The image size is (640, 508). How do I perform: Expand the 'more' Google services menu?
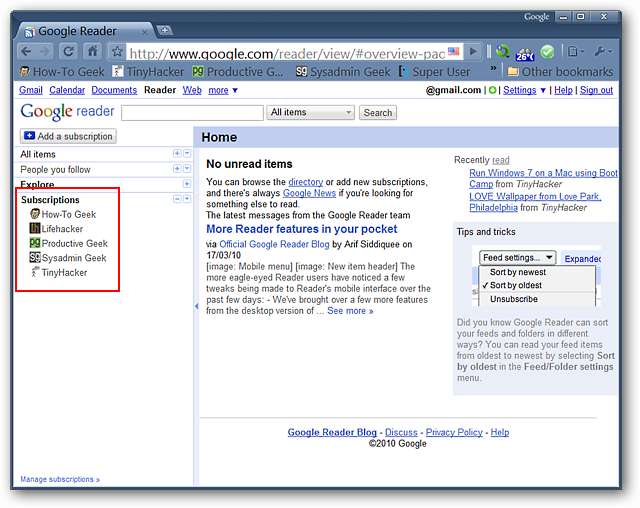pyautogui.click(x=222, y=90)
